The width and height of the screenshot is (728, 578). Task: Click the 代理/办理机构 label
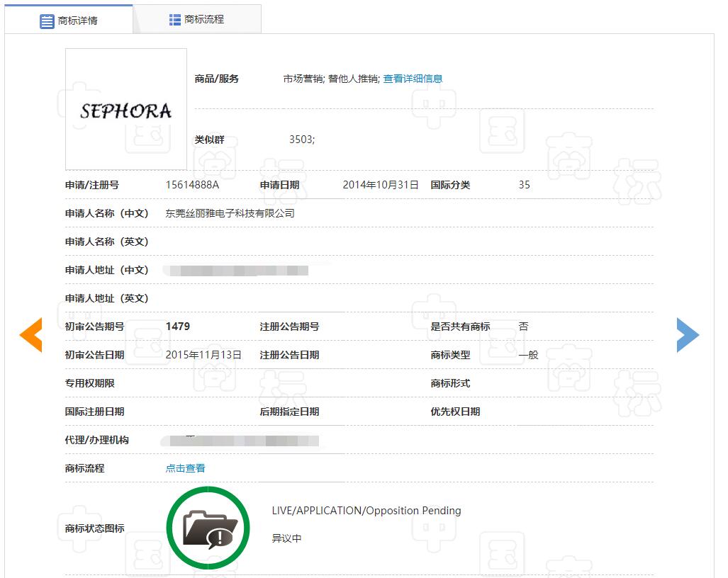96,440
